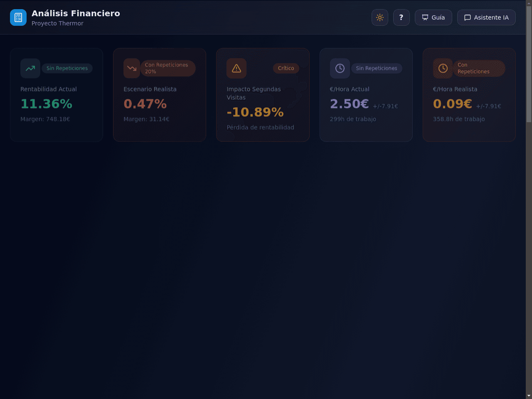This screenshot has height=399, width=532.
Task: Open the Asistente IA chat
Action: tap(486, 17)
